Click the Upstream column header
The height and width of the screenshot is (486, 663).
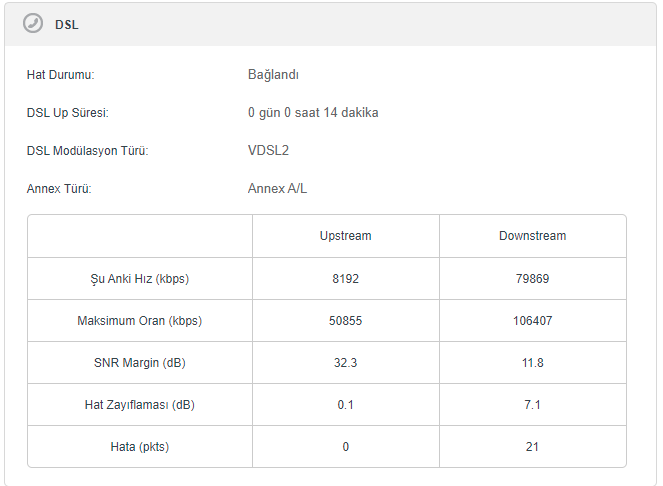[x=345, y=236]
